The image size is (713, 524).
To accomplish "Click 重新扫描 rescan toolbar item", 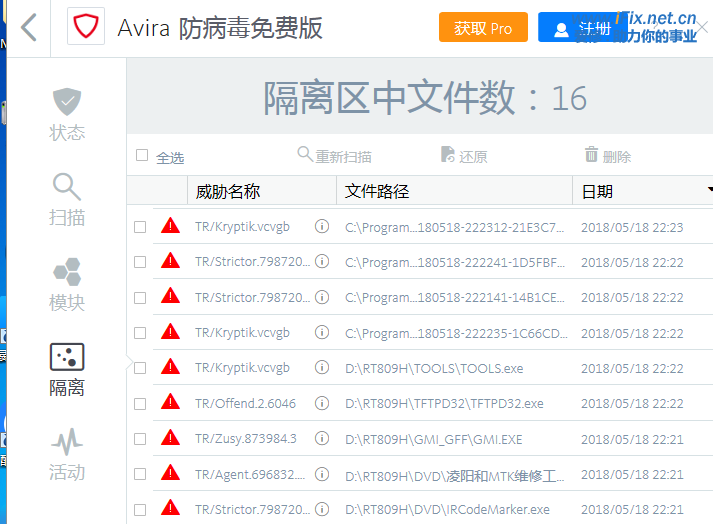I will pyautogui.click(x=335, y=156).
